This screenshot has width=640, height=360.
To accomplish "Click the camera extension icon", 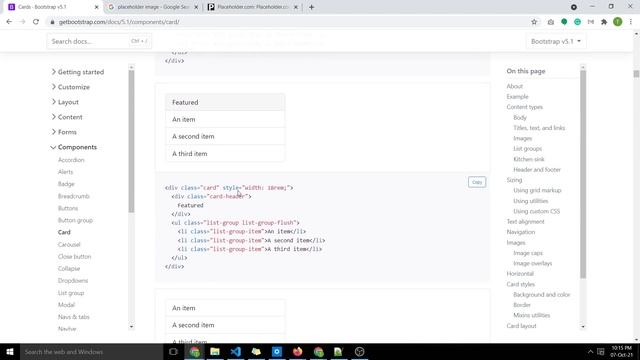I will (x=551, y=22).
